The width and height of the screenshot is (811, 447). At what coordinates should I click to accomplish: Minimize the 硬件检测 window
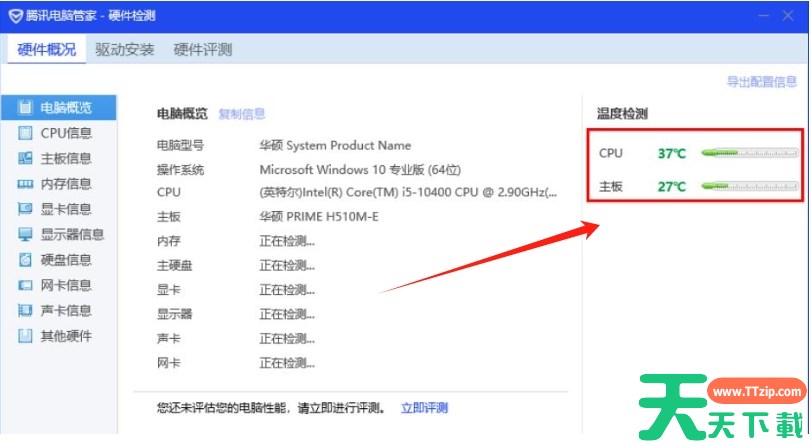tap(763, 16)
